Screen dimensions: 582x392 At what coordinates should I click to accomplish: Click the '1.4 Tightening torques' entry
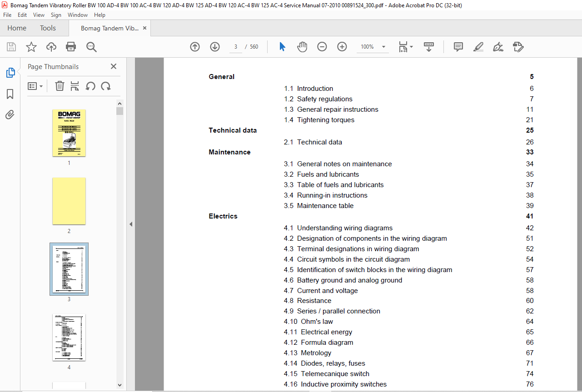click(319, 120)
